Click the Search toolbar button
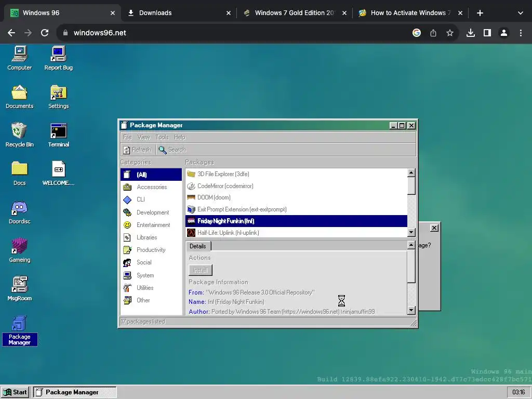The image size is (532, 399). (172, 150)
